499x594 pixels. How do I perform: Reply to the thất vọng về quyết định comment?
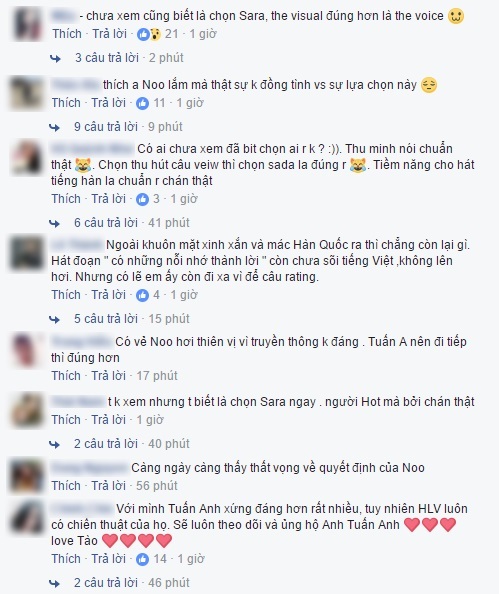coord(108,486)
